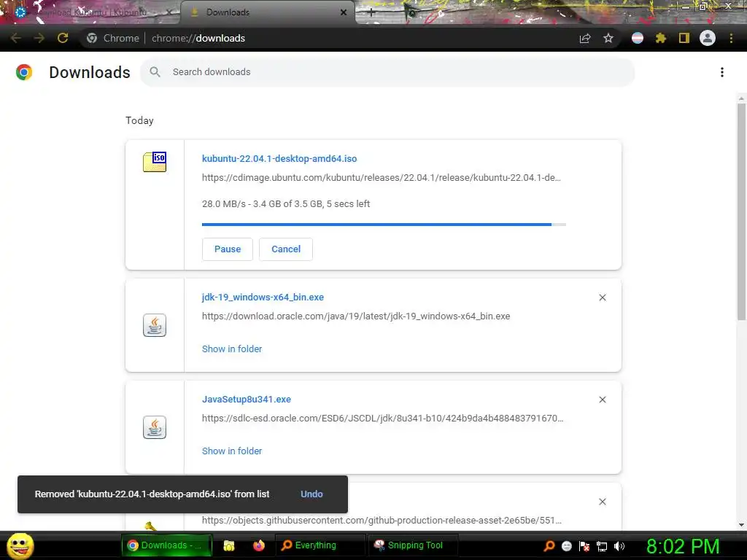
Task: Show jdk-19_windows-x64_bin.exe in folder
Action: click(232, 349)
